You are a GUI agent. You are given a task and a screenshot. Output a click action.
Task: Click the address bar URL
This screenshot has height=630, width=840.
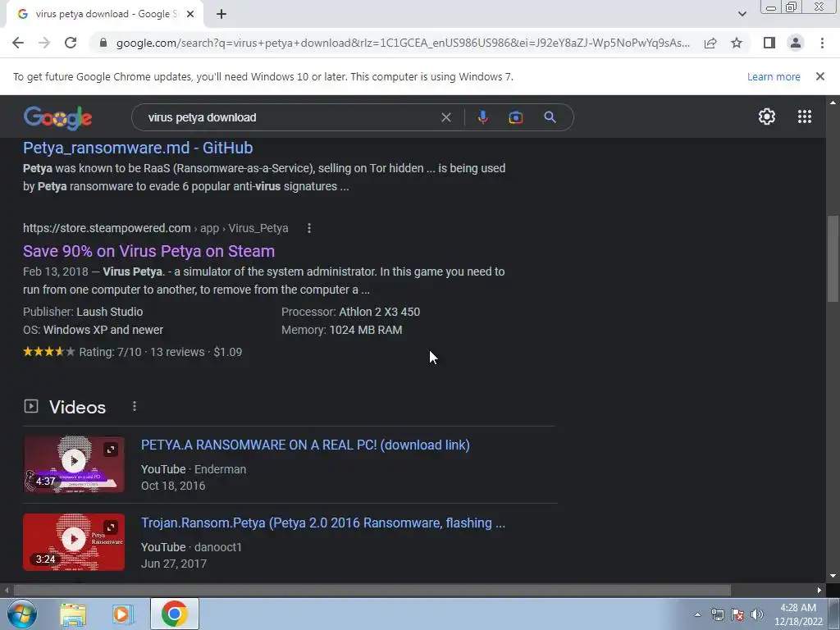point(403,43)
